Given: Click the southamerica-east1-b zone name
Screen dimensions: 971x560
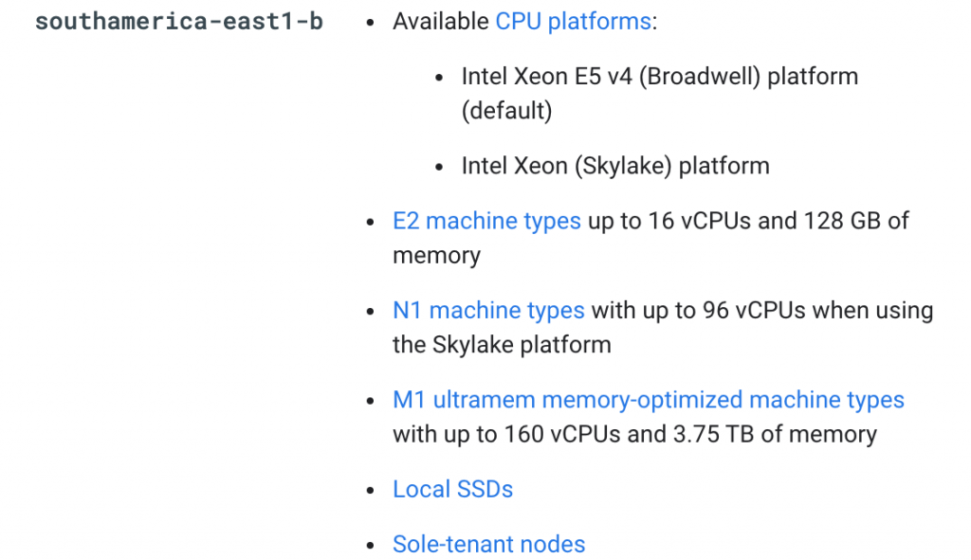Looking at the screenshot, I should [178, 21].
